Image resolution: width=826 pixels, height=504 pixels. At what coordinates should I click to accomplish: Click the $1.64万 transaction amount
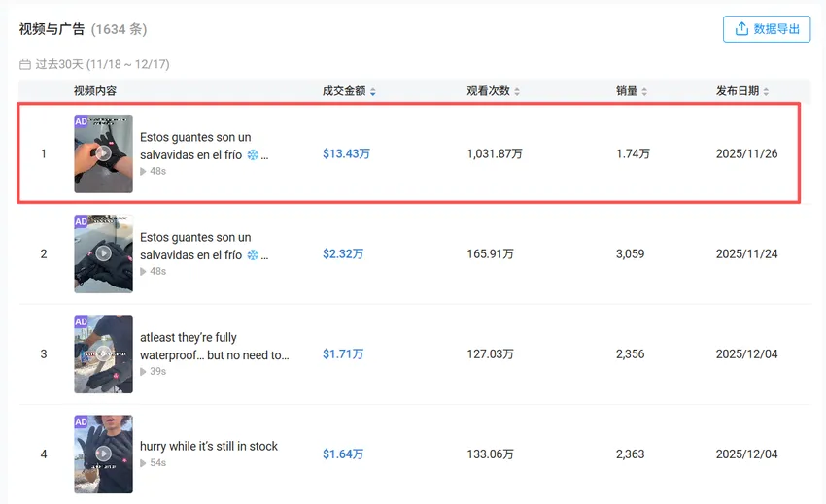343,454
